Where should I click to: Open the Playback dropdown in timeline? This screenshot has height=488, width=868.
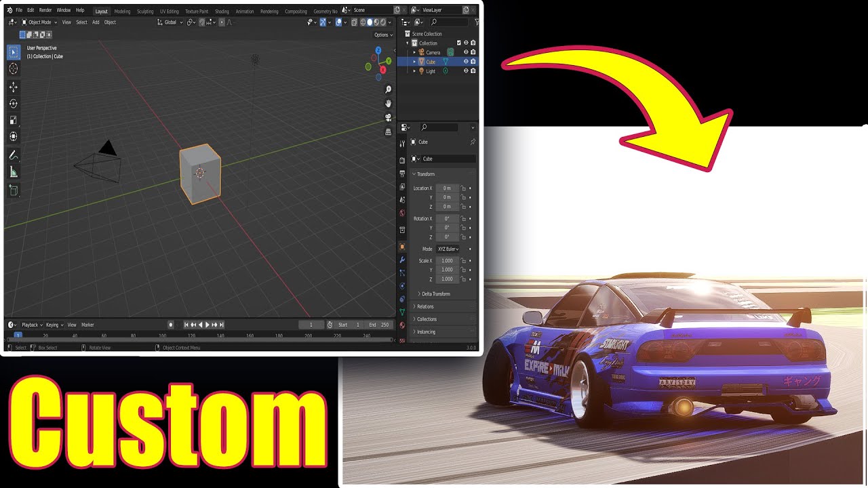click(x=32, y=325)
